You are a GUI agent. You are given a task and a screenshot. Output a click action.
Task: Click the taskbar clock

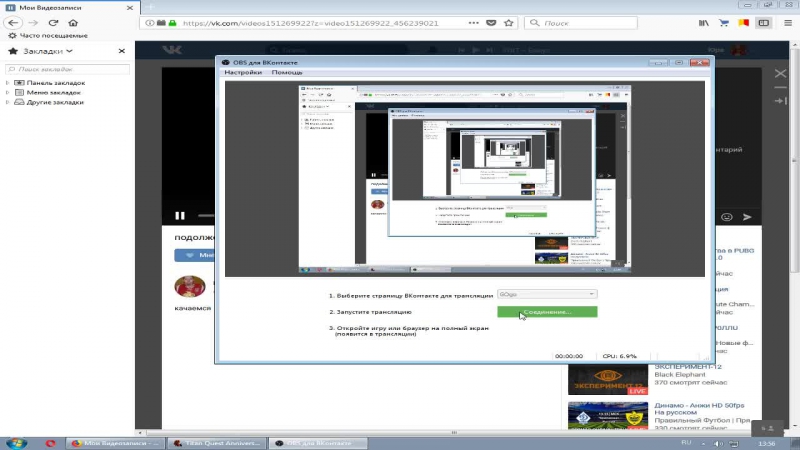(x=766, y=443)
